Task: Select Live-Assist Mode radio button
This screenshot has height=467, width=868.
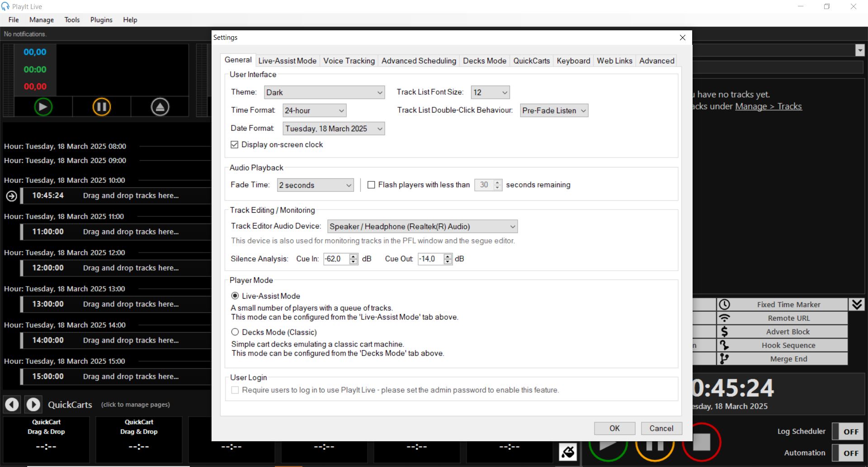Action: [x=235, y=295]
